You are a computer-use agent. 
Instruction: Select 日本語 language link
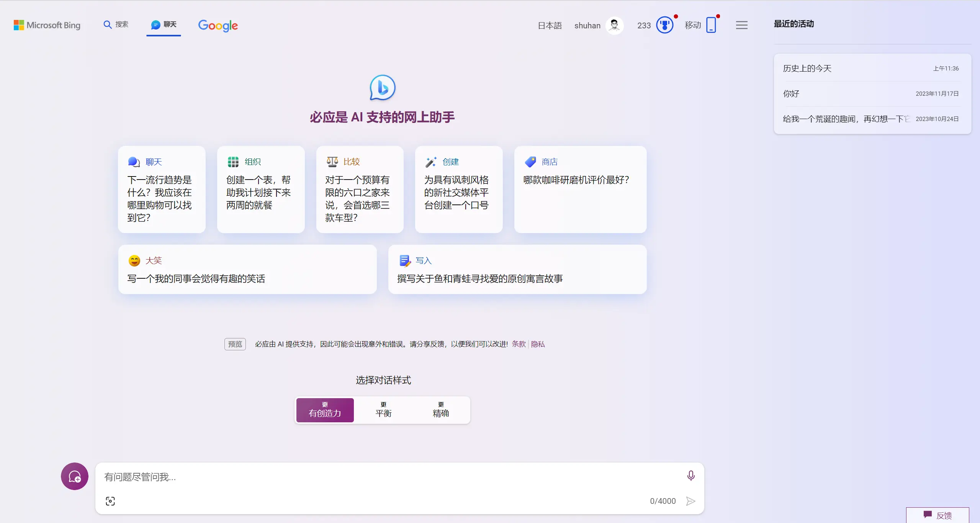[550, 26]
